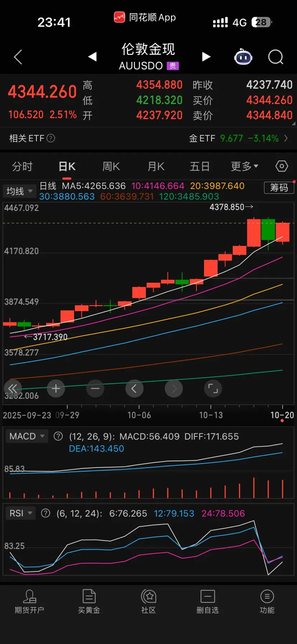The image size is (297, 644).
Task: Tap the latest price 4344.260
Action: point(42,92)
